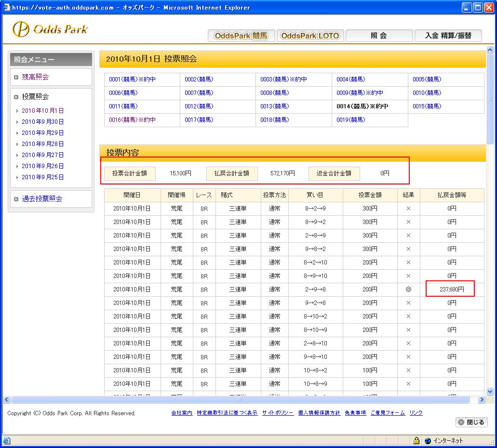Open the サイトポリシー footer link
Screen dimensions: 497x448
point(278,413)
